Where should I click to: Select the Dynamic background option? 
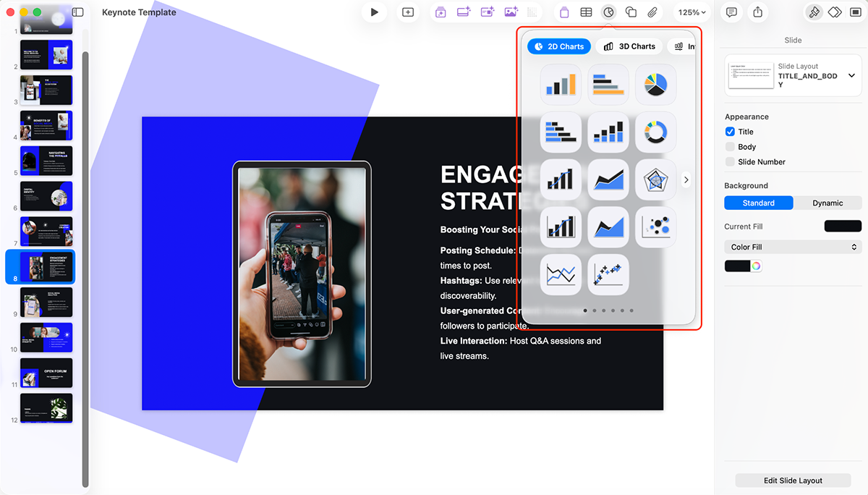(x=827, y=203)
